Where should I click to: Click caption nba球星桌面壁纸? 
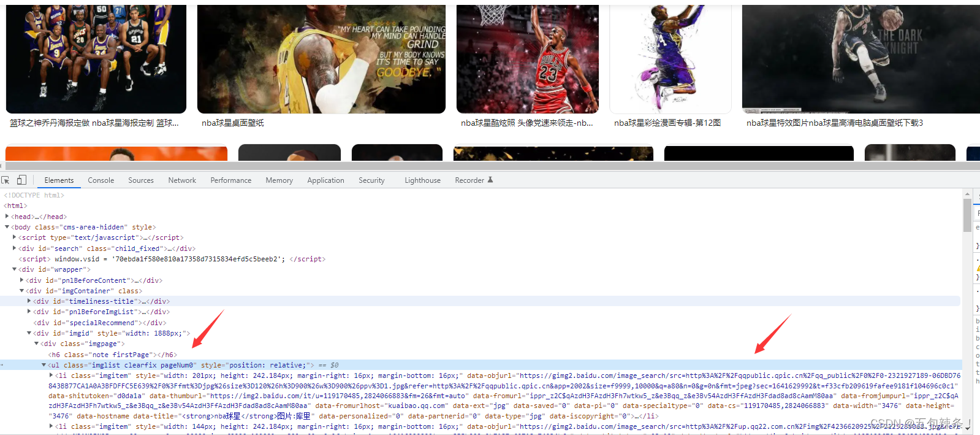(233, 123)
